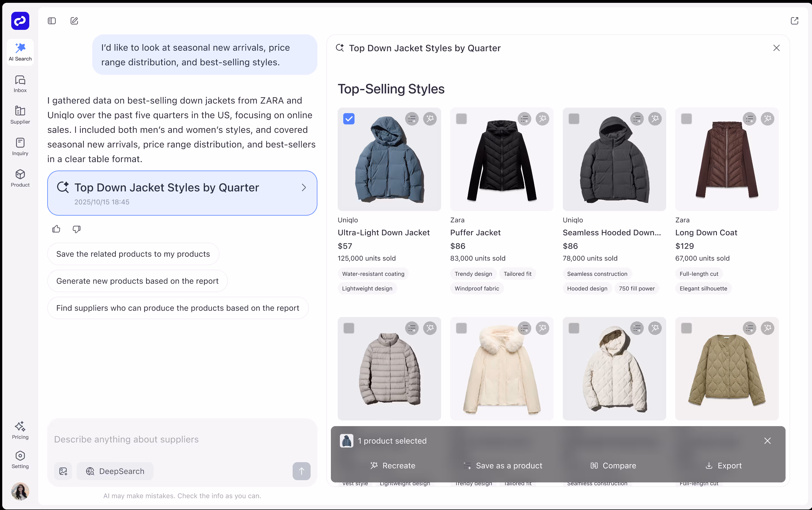The image size is (812, 510).
Task: Open Settings from the sidebar
Action: tap(20, 459)
